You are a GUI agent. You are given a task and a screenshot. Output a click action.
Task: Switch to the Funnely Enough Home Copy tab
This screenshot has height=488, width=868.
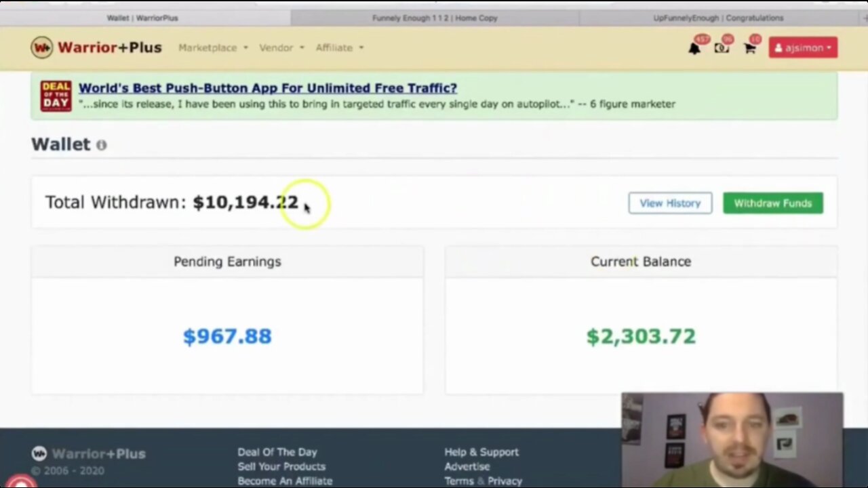click(435, 18)
